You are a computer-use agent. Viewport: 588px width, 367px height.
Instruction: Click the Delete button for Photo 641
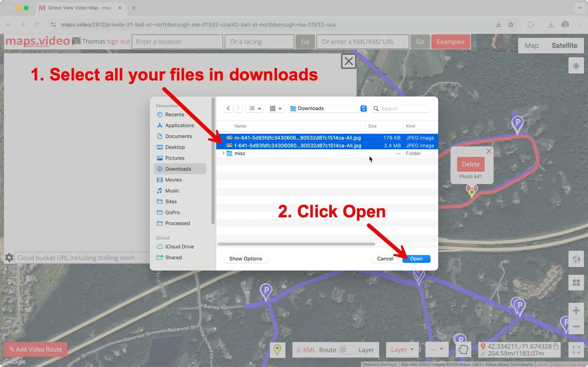pos(471,164)
